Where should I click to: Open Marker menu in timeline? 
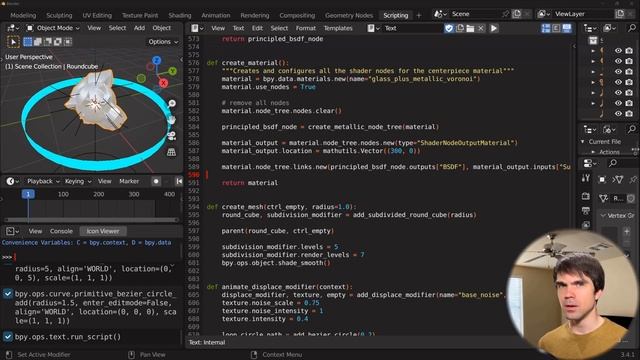point(129,181)
